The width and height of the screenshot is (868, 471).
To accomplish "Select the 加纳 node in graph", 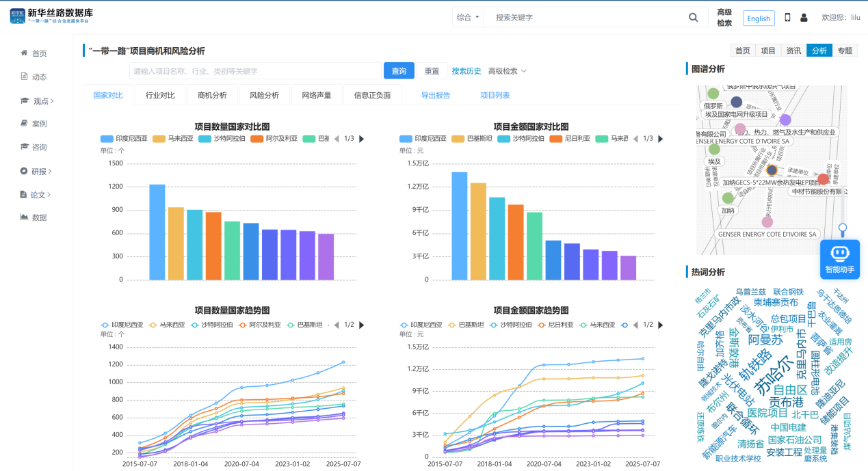I will click(728, 198).
